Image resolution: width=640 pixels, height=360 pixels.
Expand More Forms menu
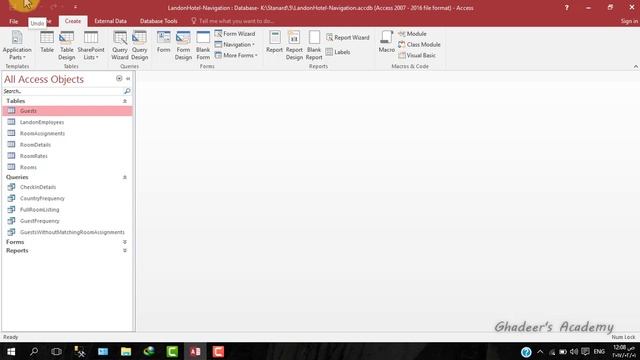[236, 55]
